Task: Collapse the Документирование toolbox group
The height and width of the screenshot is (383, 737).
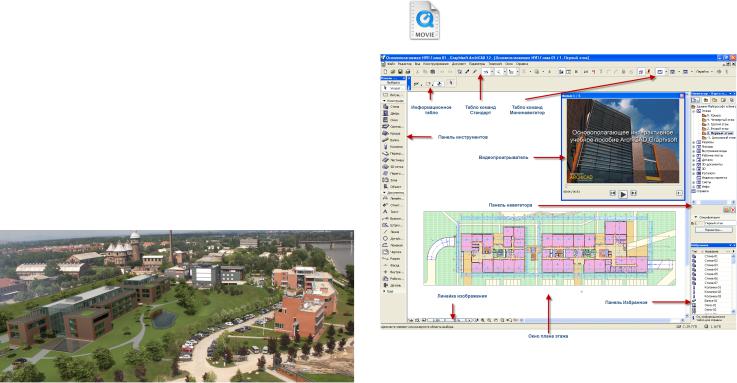Action: click(384, 193)
